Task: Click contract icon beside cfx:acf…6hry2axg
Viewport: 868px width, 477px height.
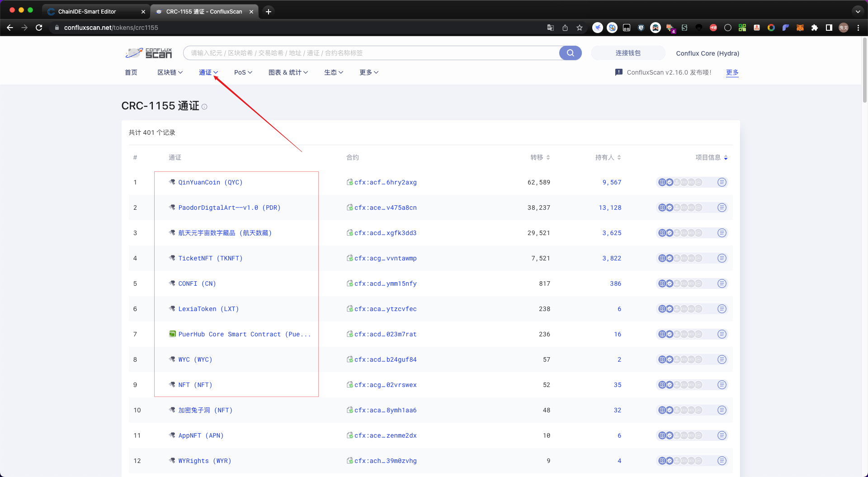Action: point(349,182)
